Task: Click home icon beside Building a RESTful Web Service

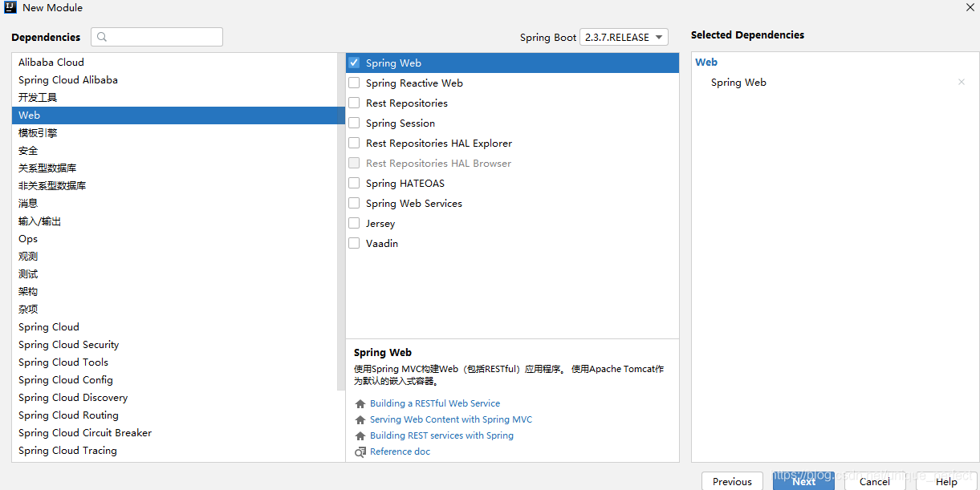Action: click(x=360, y=404)
